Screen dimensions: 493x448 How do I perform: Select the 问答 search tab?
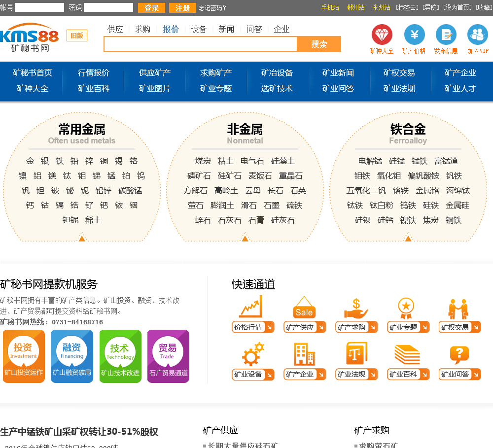click(x=254, y=29)
